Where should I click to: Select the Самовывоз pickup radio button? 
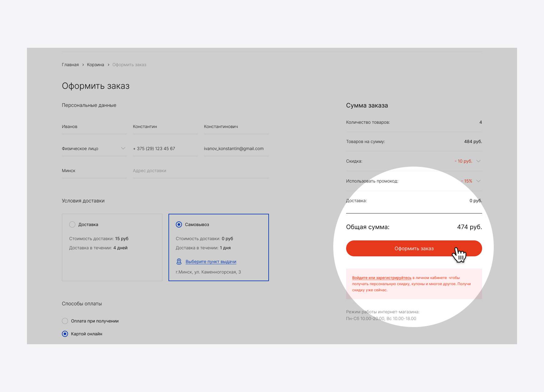[x=179, y=224]
